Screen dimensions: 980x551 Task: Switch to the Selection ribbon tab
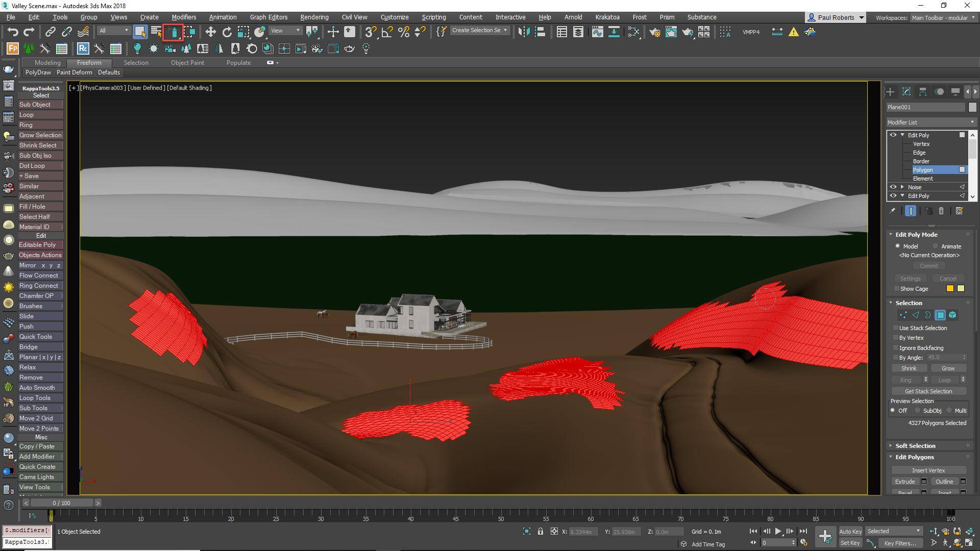pyautogui.click(x=136, y=63)
